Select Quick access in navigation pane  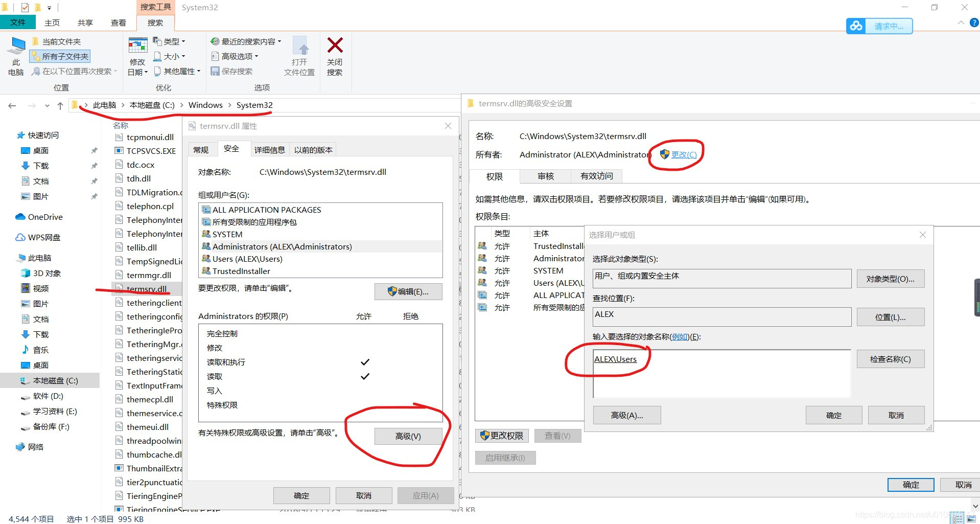click(x=43, y=135)
